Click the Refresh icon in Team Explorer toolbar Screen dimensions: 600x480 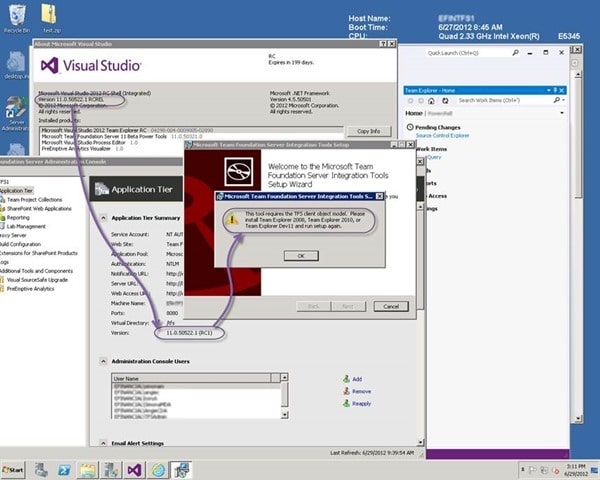click(x=445, y=101)
